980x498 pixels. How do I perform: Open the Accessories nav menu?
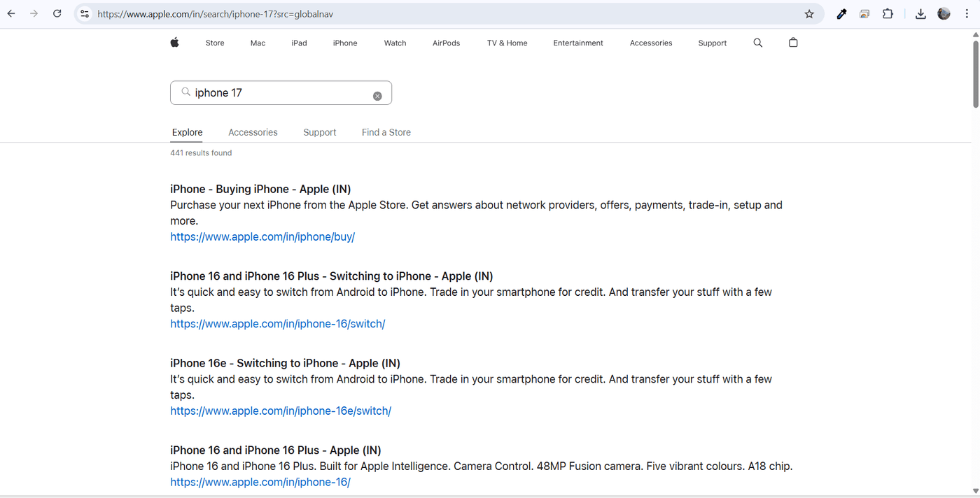[x=651, y=43]
